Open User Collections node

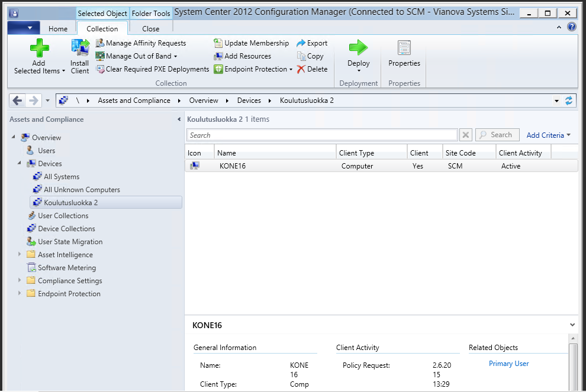click(63, 216)
